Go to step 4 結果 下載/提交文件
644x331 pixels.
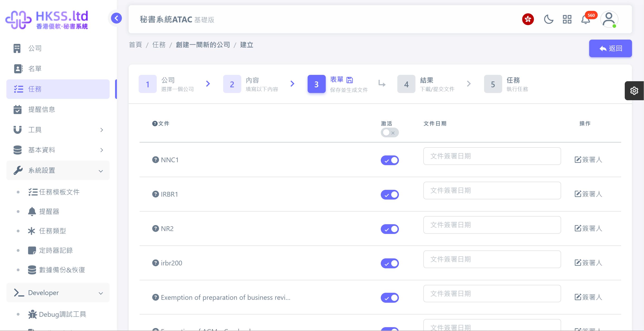(x=426, y=84)
